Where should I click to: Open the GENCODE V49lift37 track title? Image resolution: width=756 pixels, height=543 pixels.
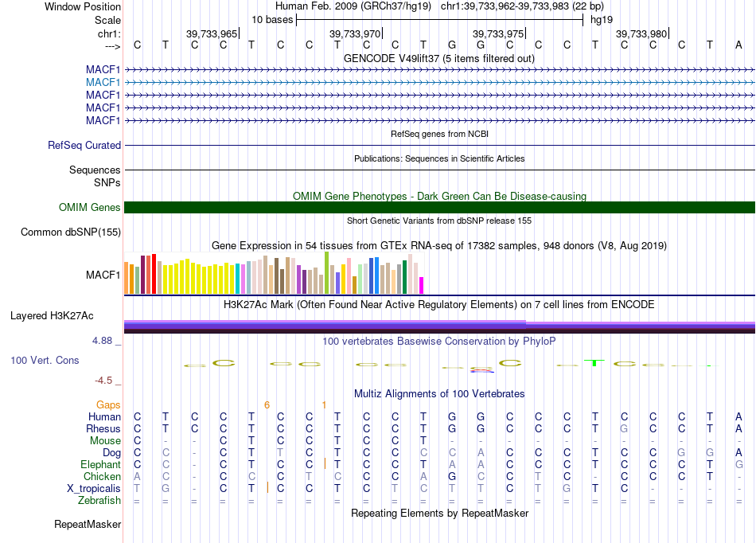438,58
